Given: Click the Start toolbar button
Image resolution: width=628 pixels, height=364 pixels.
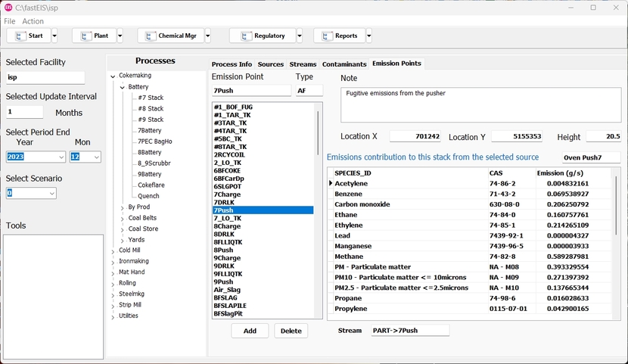Looking at the screenshot, I should (x=29, y=36).
